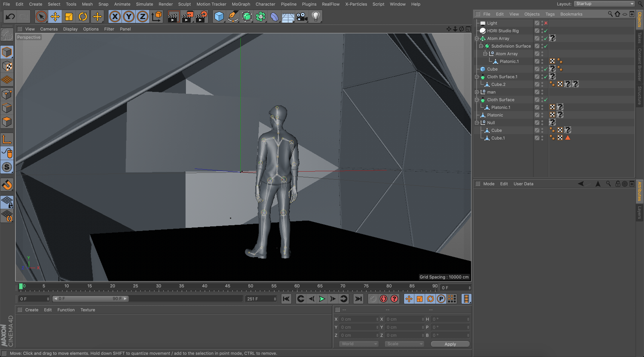
Task: Play the animation forwards
Action: [322, 299]
